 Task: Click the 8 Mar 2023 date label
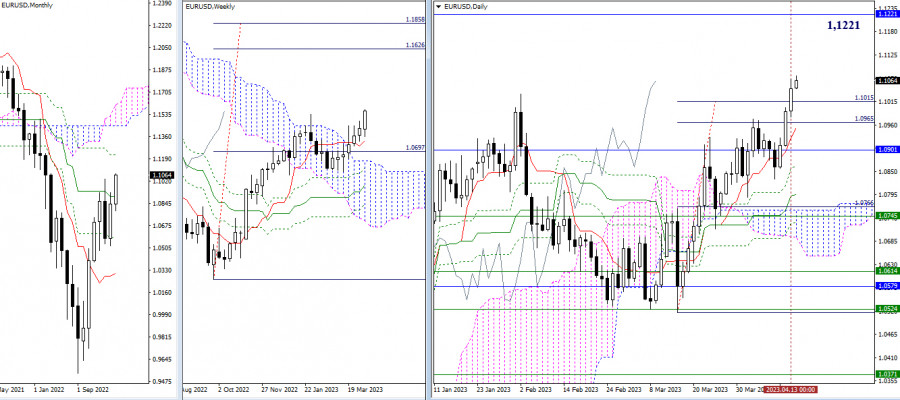tap(665, 389)
